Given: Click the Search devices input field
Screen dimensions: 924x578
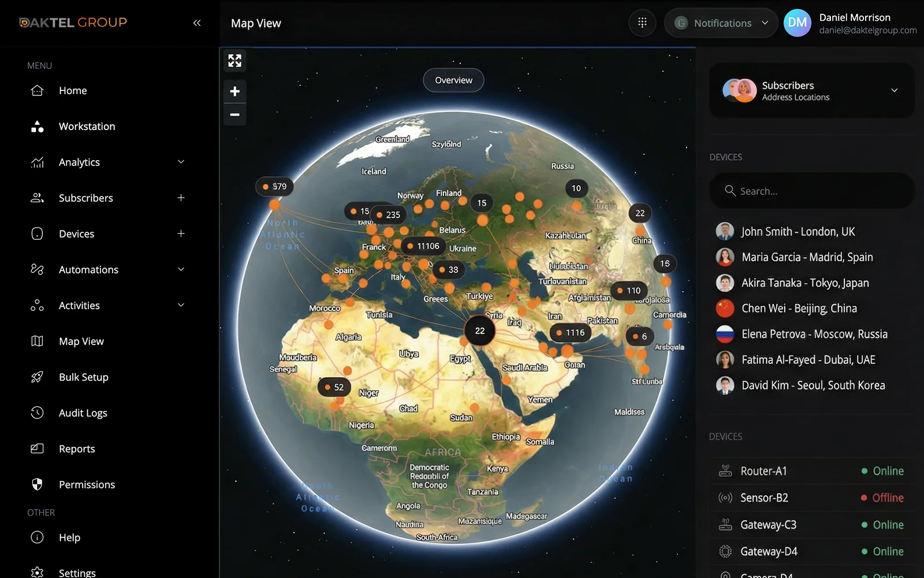Looking at the screenshot, I should pyautogui.click(x=812, y=191).
